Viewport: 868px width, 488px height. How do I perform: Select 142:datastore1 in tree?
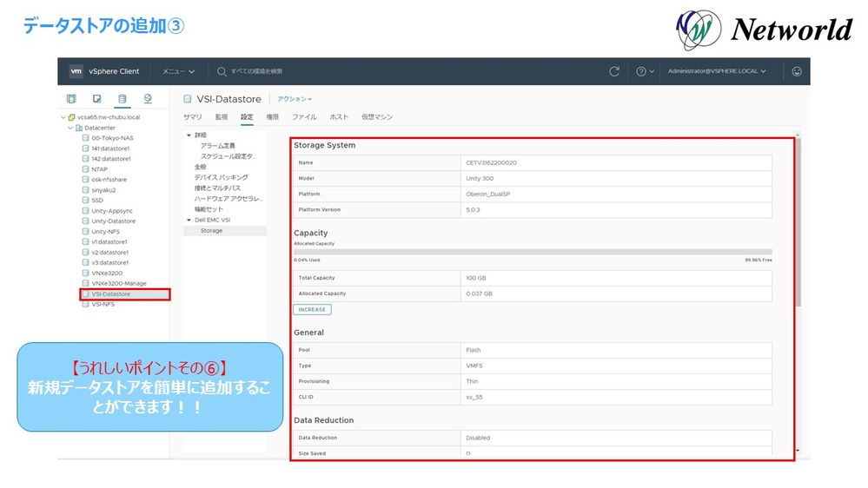[x=110, y=159]
